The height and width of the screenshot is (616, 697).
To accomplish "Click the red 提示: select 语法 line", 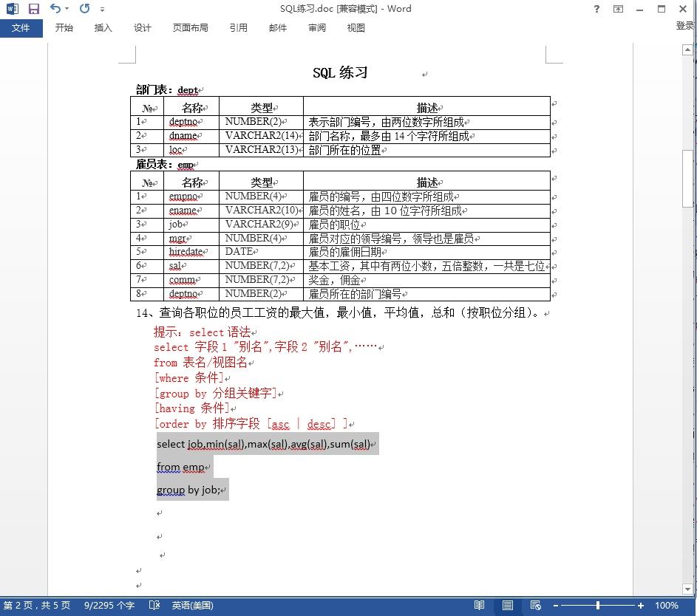I will coord(202,332).
